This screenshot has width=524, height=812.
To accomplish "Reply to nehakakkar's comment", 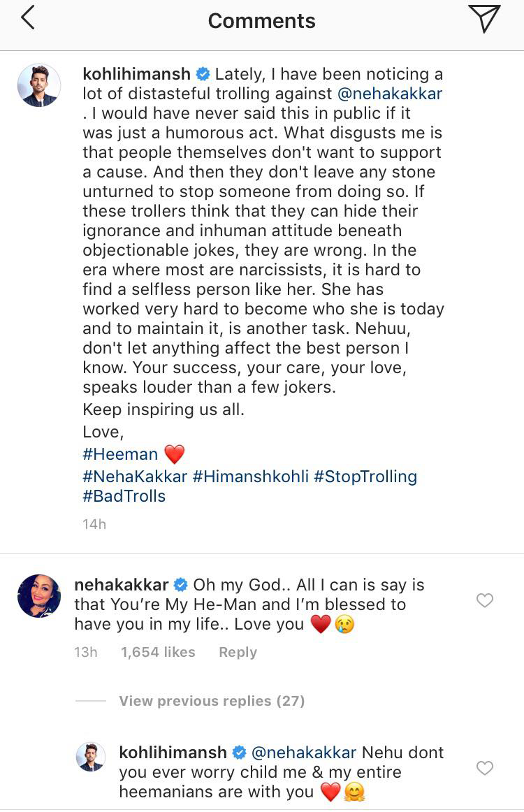I will point(238,652).
